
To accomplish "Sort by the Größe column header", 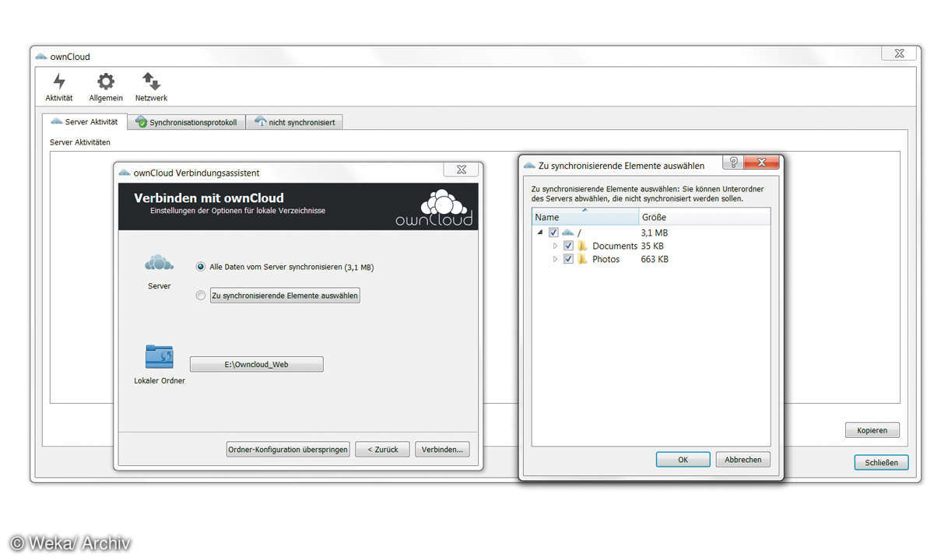I will point(704,217).
